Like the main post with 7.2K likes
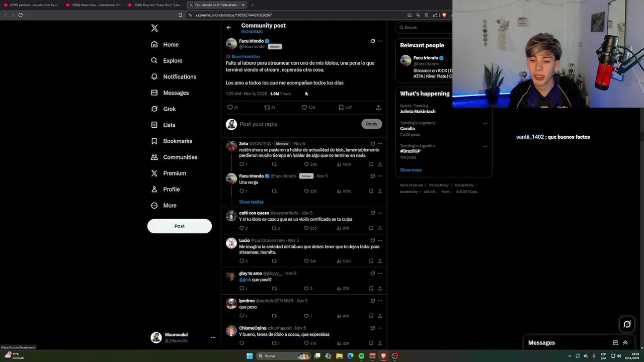The width and height of the screenshot is (644, 362). pyautogui.click(x=304, y=107)
